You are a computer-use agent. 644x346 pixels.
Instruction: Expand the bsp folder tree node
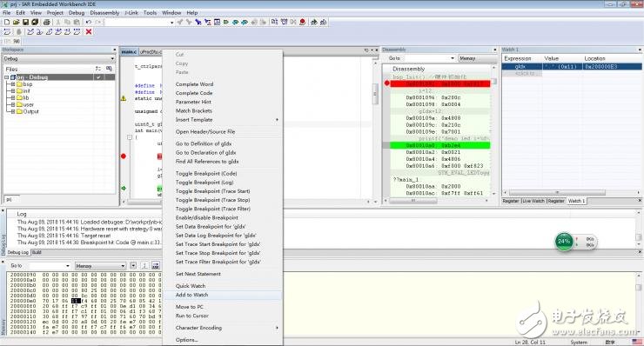(x=13, y=84)
